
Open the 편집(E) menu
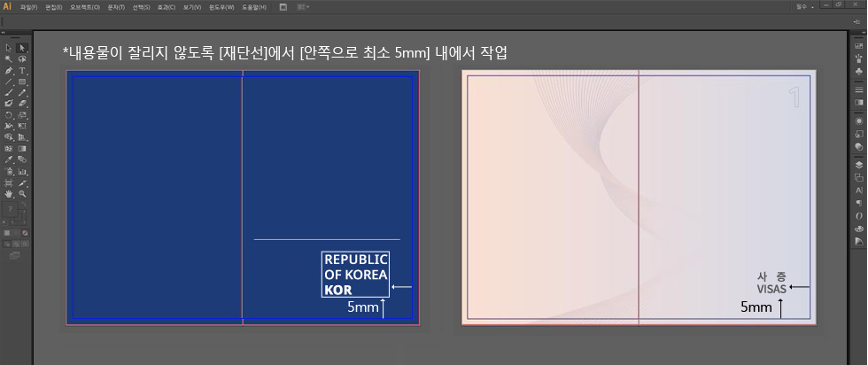[54, 7]
